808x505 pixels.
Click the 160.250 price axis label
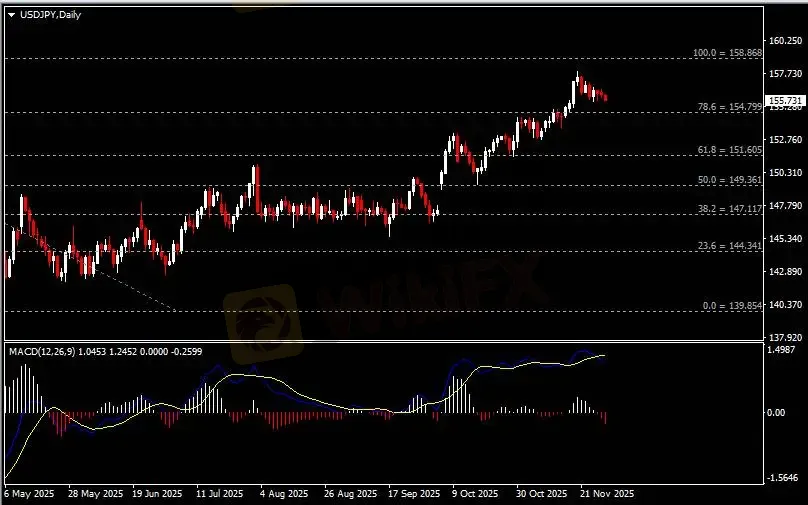coord(785,42)
